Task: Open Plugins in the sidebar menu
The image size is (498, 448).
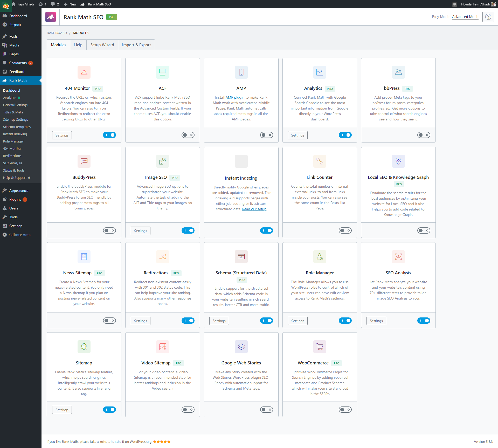Action: (15, 199)
